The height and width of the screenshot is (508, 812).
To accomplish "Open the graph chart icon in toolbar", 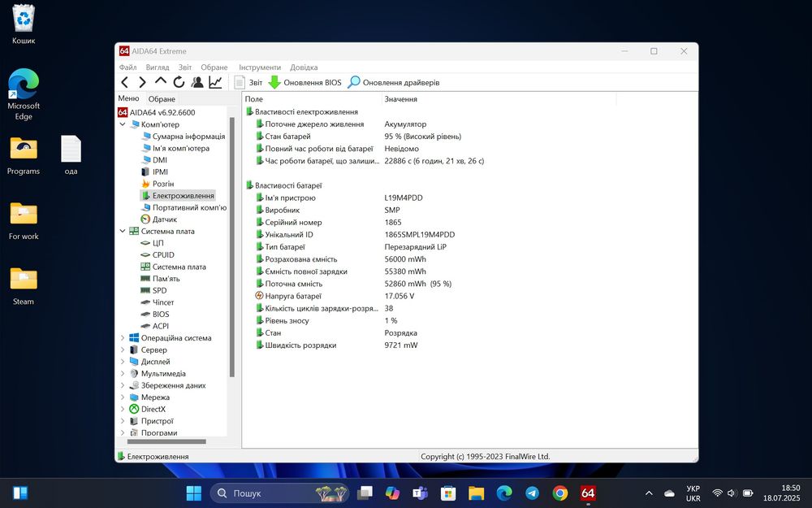I will pyautogui.click(x=215, y=82).
